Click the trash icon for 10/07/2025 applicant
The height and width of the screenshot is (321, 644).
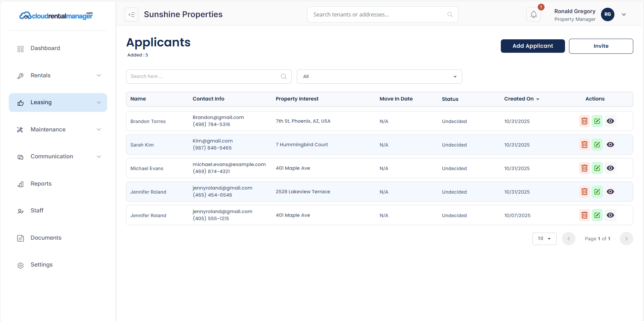(x=585, y=215)
